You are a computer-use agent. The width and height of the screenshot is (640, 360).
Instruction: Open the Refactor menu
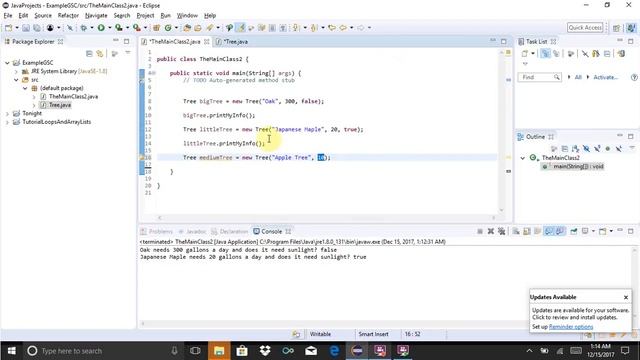pyautogui.click(x=68, y=16)
